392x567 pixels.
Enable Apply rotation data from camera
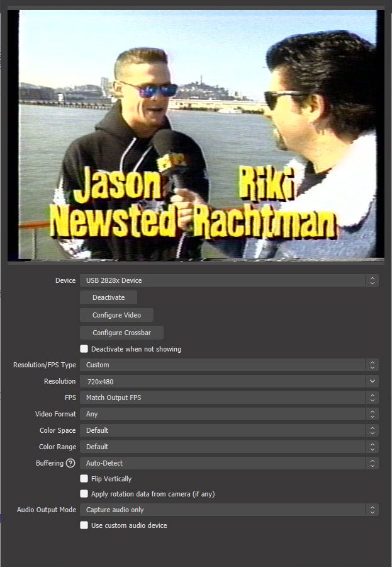click(84, 494)
